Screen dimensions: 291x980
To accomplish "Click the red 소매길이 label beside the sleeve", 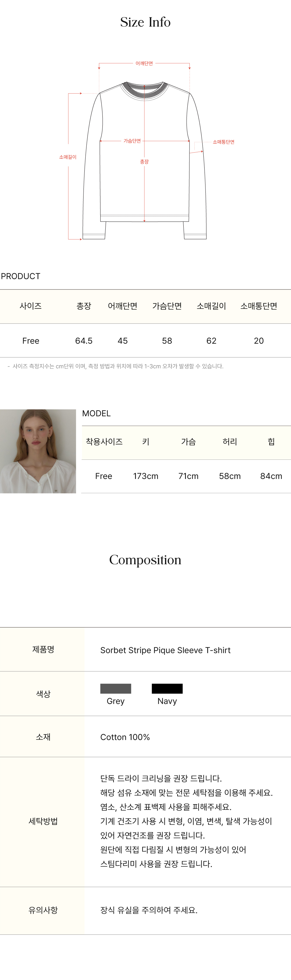I will 68,157.
